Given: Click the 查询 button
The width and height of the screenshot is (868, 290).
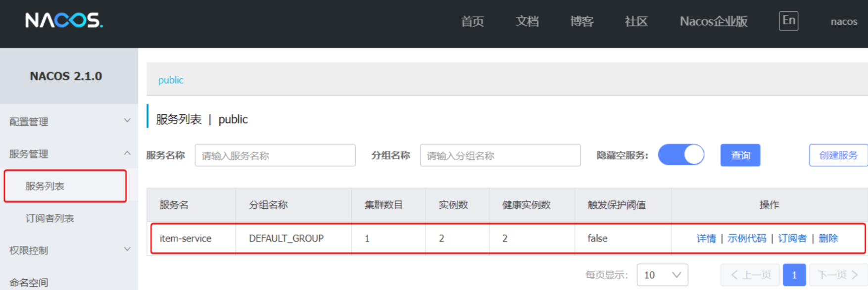Looking at the screenshot, I should click(x=740, y=155).
